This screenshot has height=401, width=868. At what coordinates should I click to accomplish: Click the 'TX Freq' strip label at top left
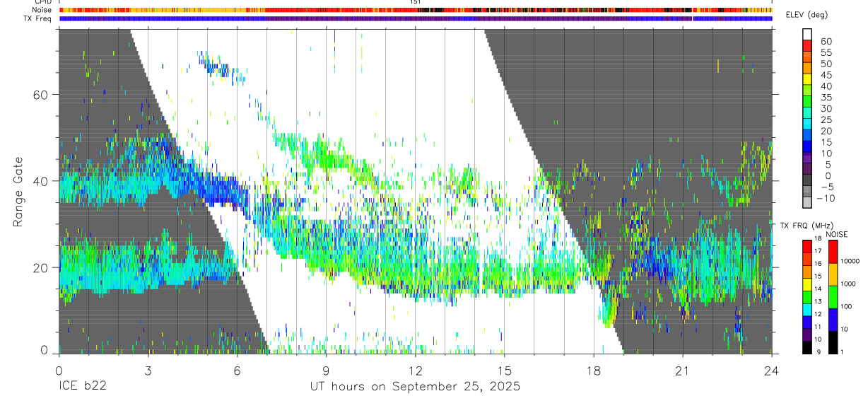point(39,18)
